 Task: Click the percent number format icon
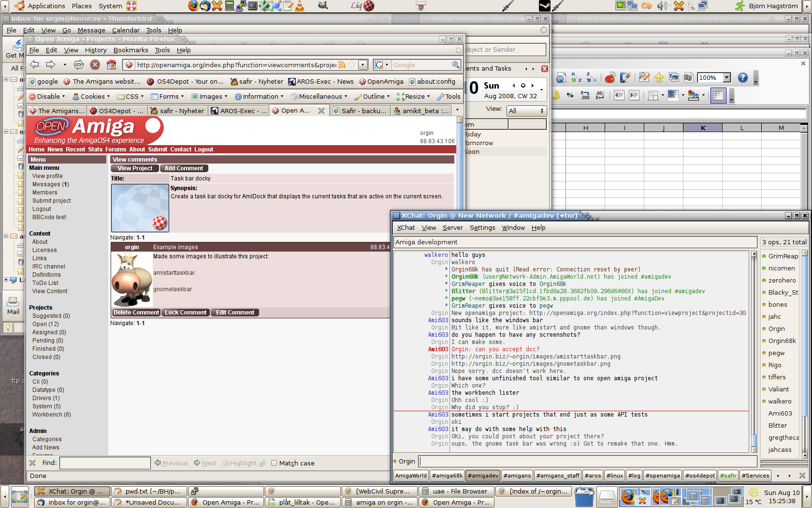(570, 95)
